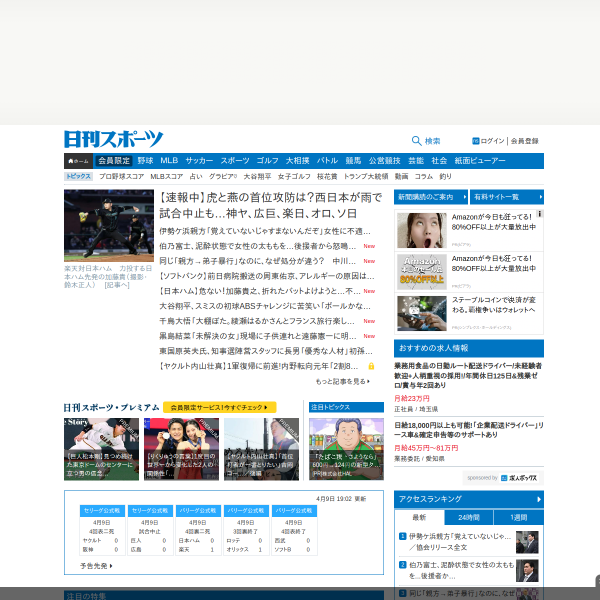Select the 競馬 menu item
This screenshot has height=600, width=600.
(x=353, y=161)
